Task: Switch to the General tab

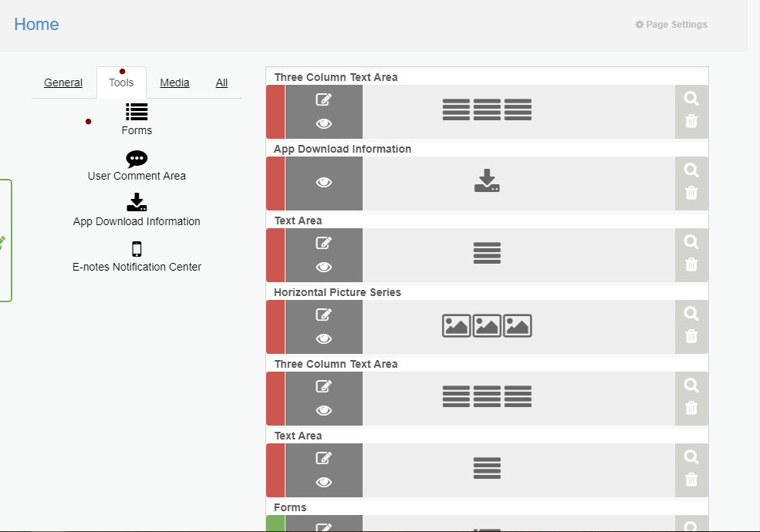Action: click(x=63, y=82)
